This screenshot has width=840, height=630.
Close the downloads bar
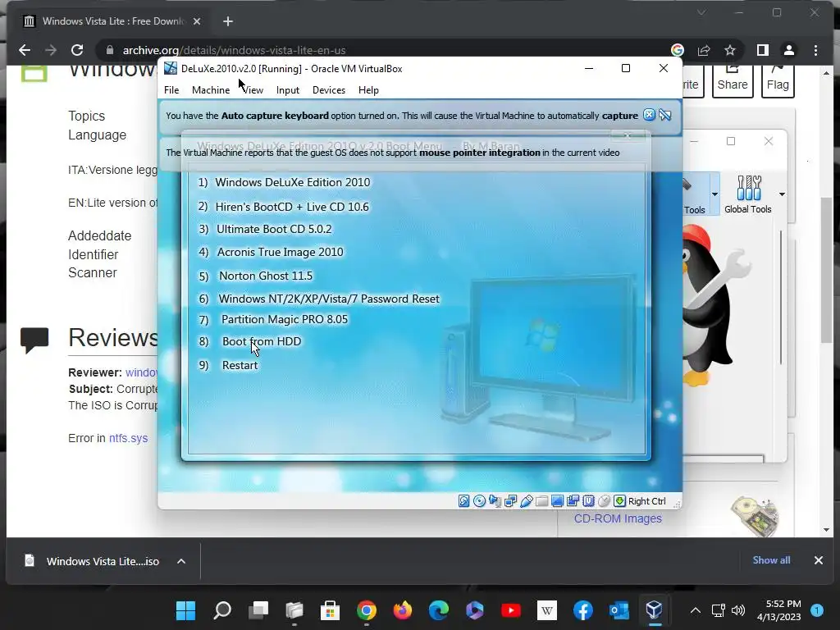tap(819, 560)
